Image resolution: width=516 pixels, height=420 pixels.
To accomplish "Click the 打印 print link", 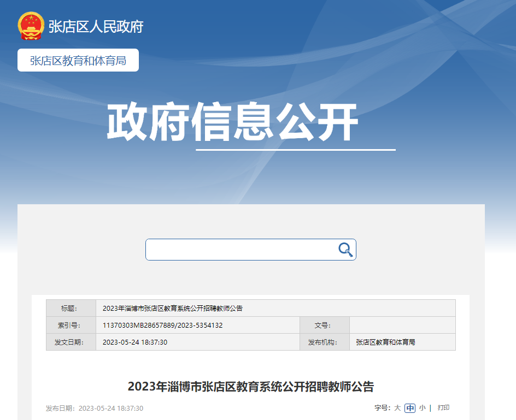I will 443,407.
